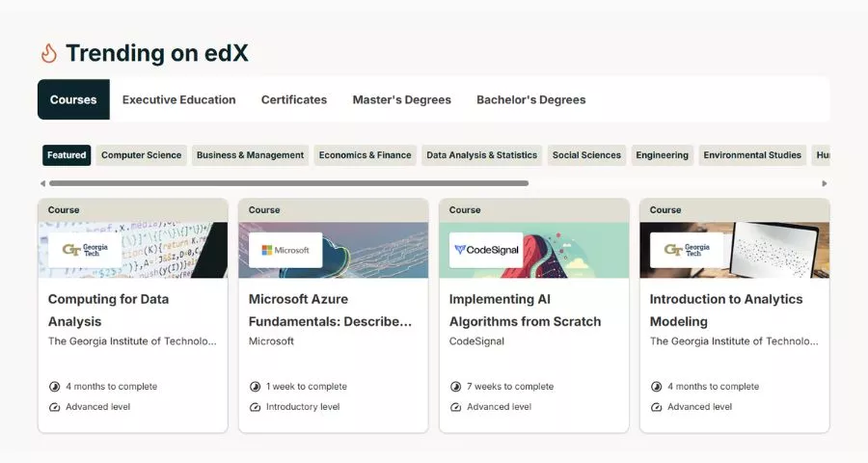The height and width of the screenshot is (463, 868).
Task: Choose the Economics & Finance category
Action: (x=365, y=155)
